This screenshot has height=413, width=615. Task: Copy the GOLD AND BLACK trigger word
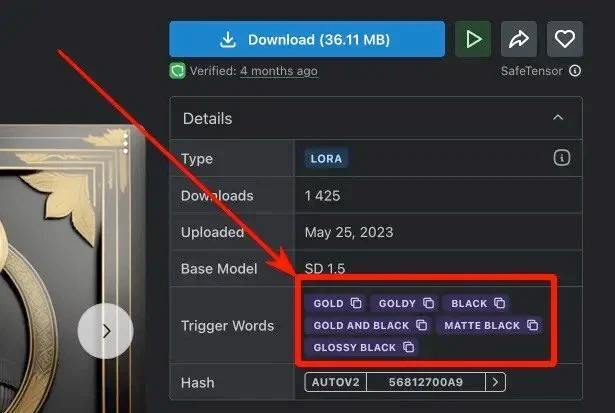422,325
